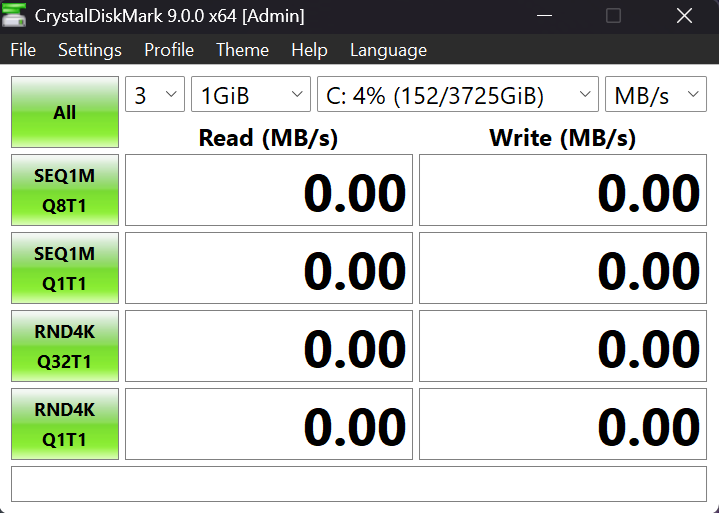This screenshot has width=719, height=513.
Task: Open the test count dropdown showing 3
Action: [155, 94]
